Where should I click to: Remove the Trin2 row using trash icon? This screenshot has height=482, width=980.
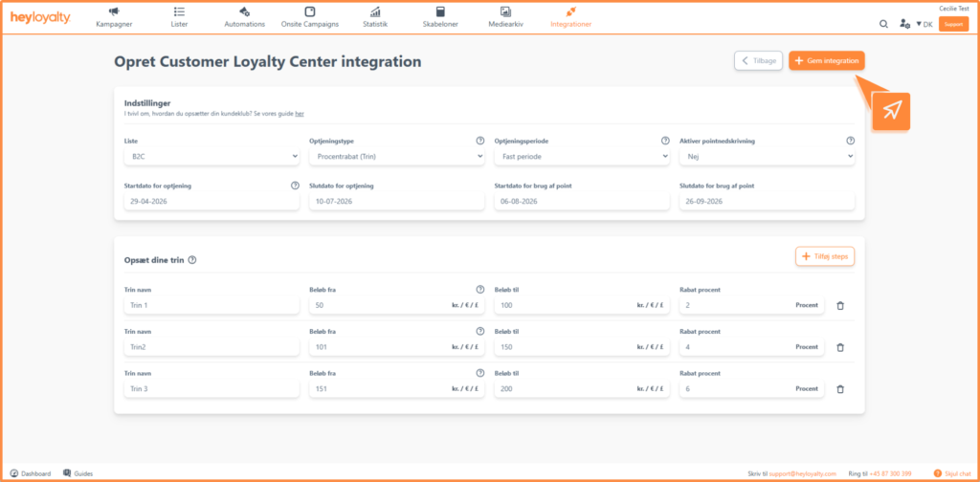pos(840,347)
